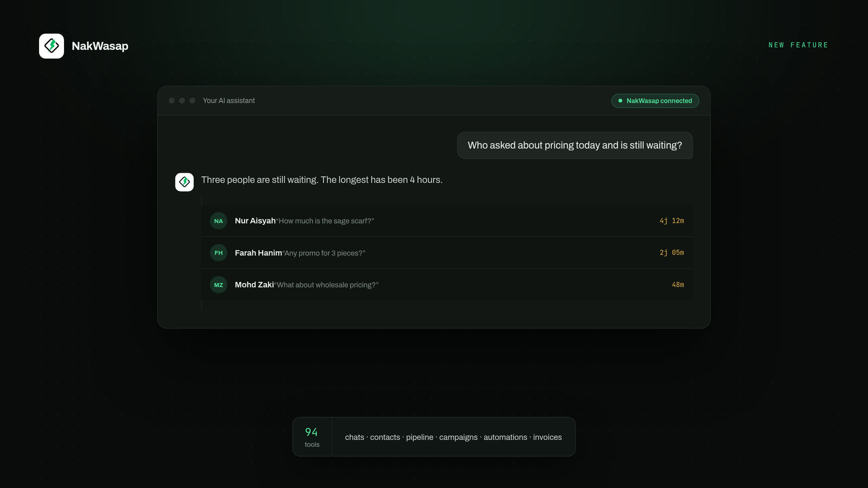Click the wholesale pricing message preview

(x=327, y=285)
